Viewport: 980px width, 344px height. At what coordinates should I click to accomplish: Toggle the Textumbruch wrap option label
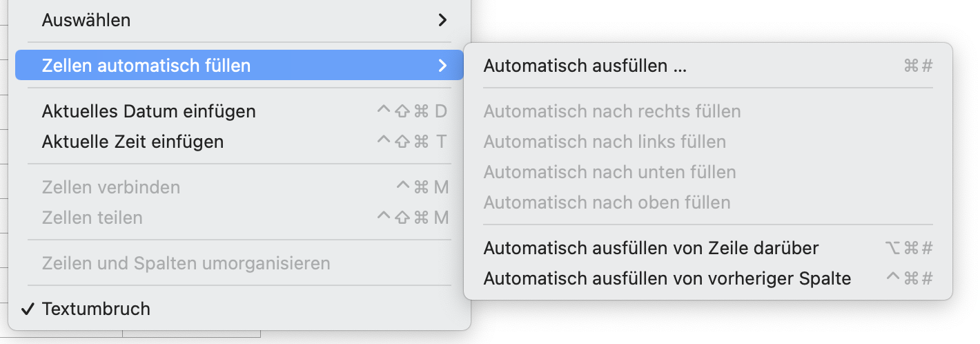coord(96,309)
